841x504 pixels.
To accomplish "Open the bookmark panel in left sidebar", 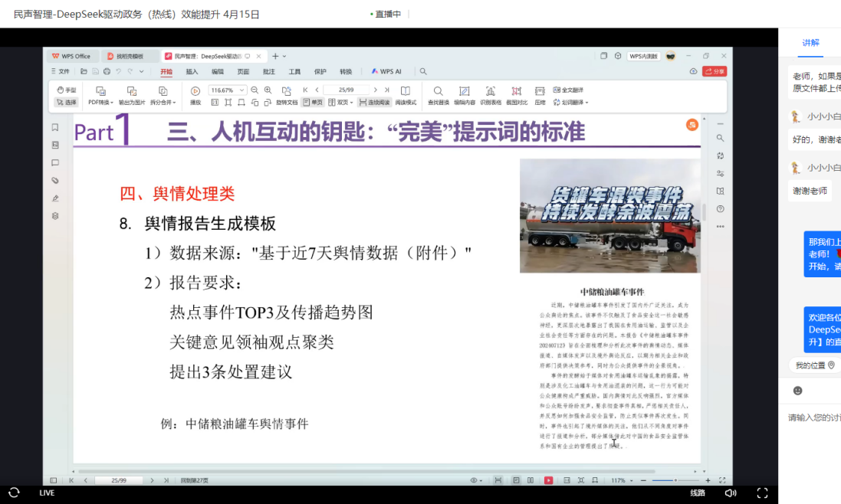I will coord(55,127).
